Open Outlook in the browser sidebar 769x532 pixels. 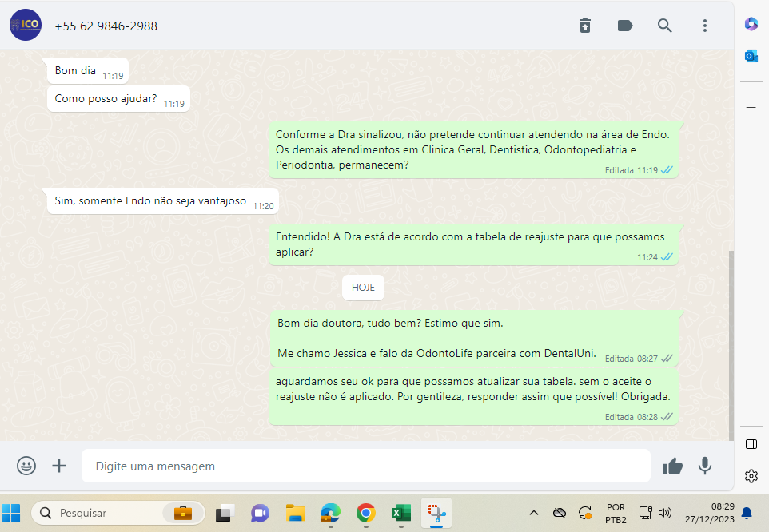point(751,55)
